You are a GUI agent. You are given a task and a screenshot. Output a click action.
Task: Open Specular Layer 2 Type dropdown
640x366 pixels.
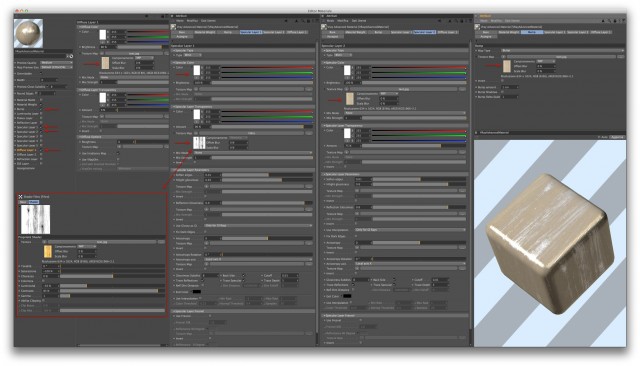tap(343, 55)
